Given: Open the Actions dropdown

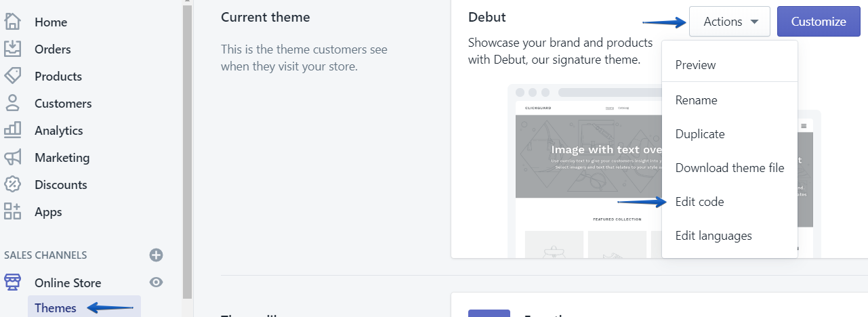Looking at the screenshot, I should (730, 22).
